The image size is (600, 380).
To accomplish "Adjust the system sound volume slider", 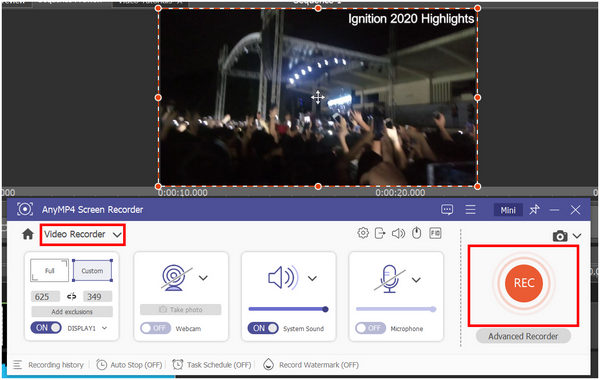I will tap(288, 309).
